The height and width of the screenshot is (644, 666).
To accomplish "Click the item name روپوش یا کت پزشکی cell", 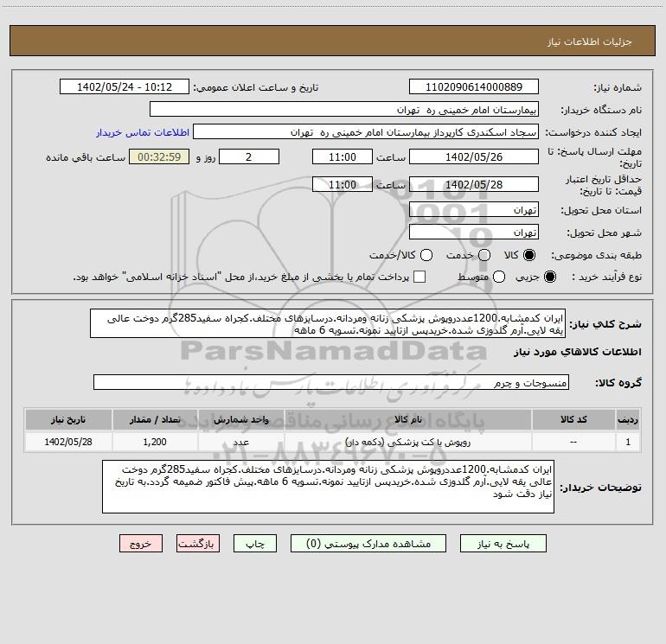I will pos(408,442).
